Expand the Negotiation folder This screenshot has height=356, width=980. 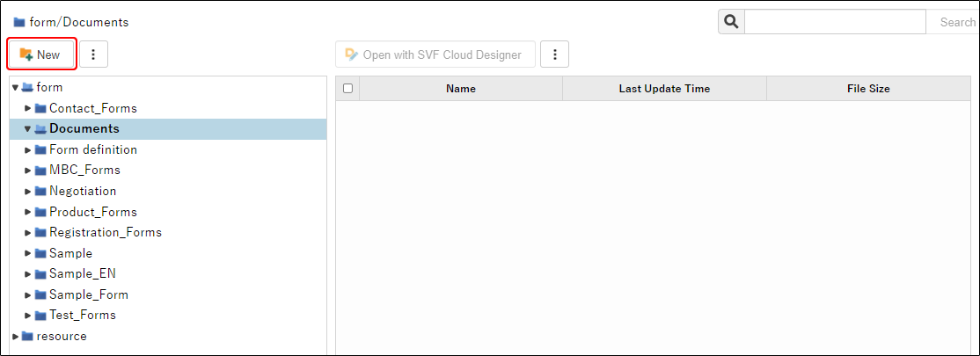pos(27,191)
